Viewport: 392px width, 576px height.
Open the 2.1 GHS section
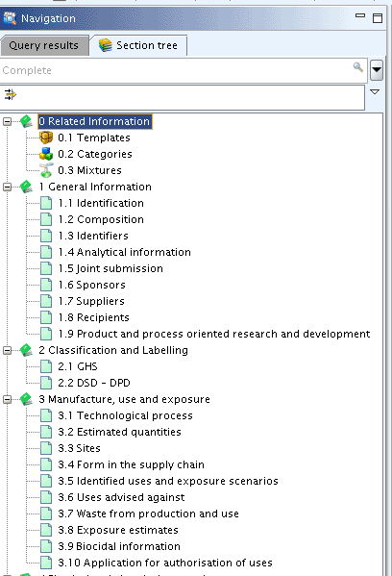[x=78, y=366]
